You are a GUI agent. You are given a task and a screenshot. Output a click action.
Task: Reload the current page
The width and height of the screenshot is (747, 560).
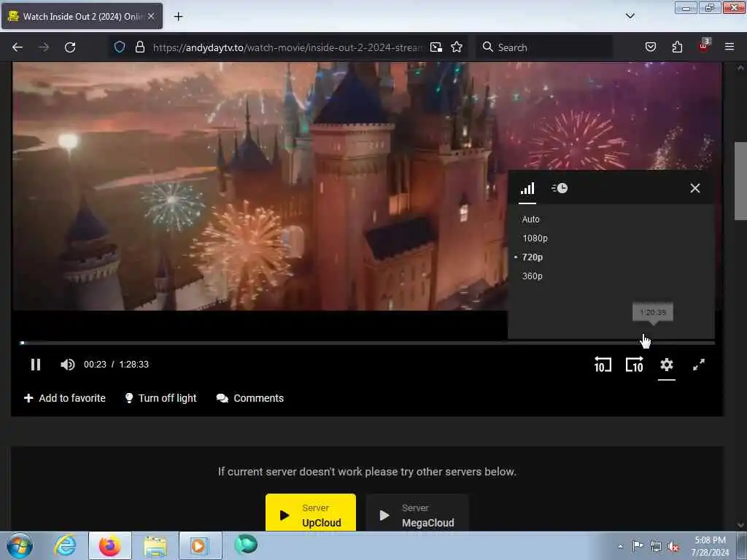tap(70, 47)
